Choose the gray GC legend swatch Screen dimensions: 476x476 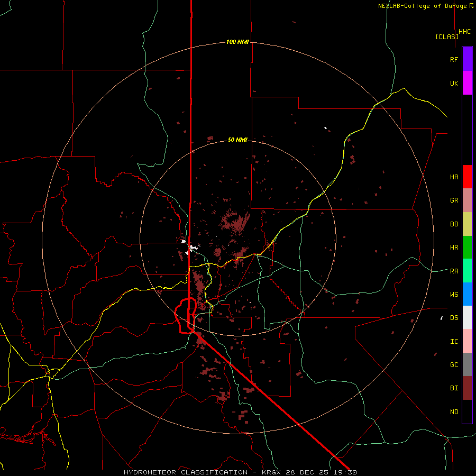click(x=467, y=364)
